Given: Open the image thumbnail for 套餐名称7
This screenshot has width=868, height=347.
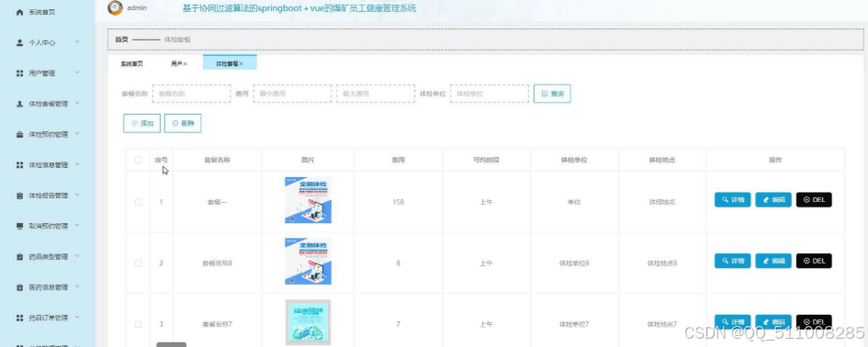Looking at the screenshot, I should point(308,322).
